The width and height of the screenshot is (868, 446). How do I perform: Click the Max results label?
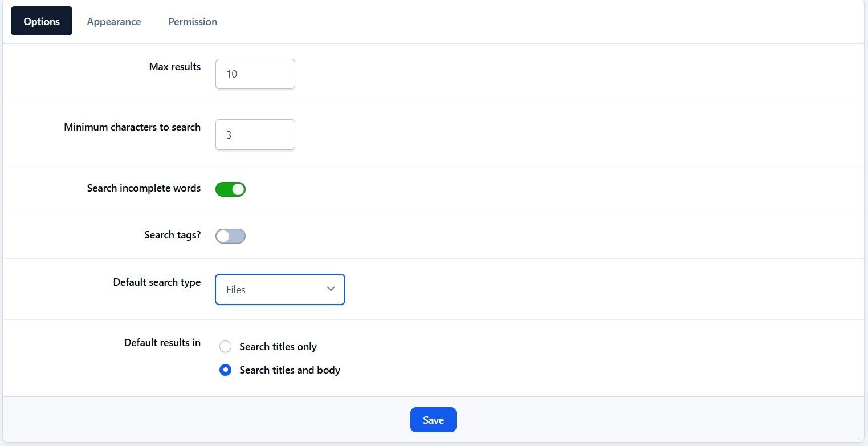coord(174,67)
